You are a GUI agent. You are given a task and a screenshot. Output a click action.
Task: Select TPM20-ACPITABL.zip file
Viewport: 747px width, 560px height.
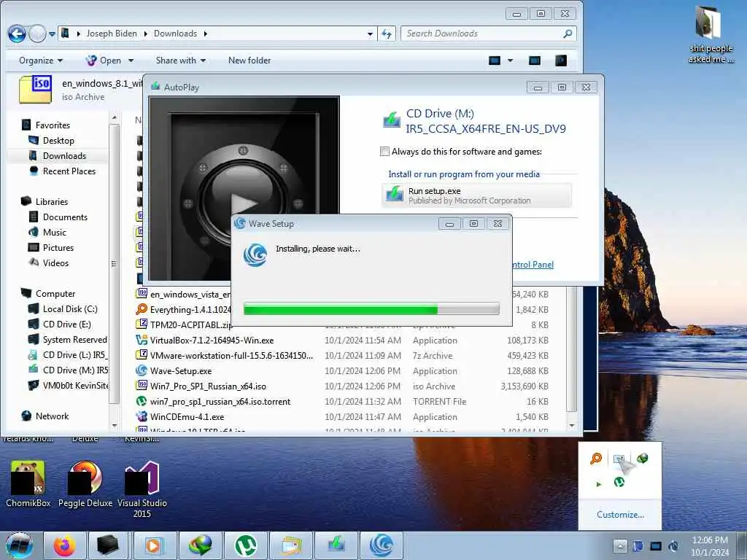(190, 324)
